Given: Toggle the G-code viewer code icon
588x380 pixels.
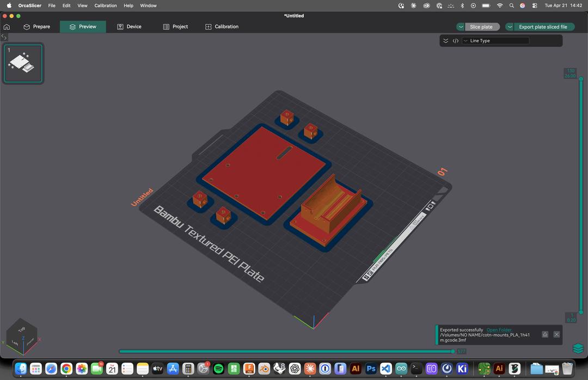Looking at the screenshot, I should click(455, 40).
